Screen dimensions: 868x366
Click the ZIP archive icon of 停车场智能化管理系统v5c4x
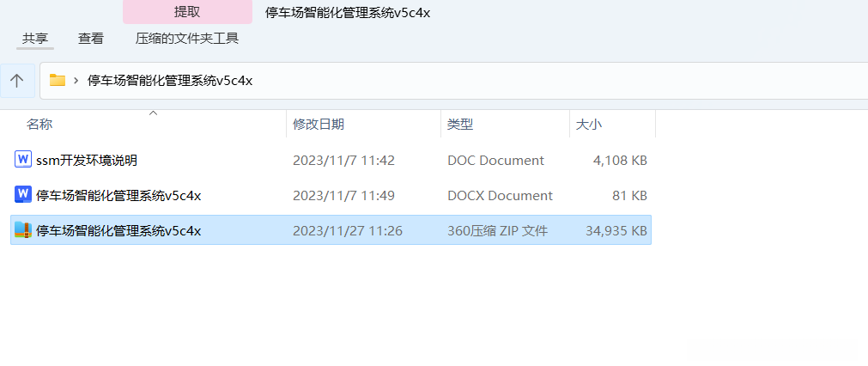tap(22, 229)
